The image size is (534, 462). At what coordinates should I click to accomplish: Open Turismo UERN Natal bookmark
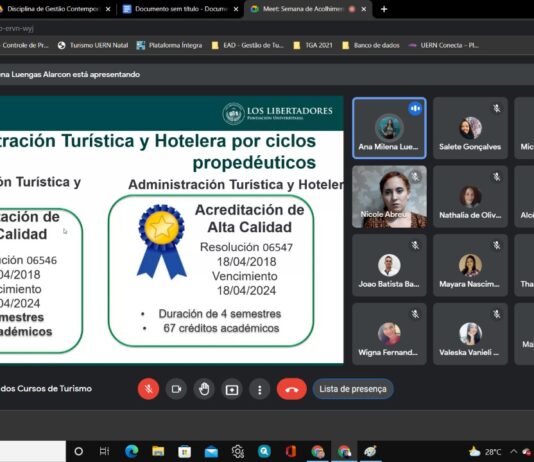tap(93, 45)
